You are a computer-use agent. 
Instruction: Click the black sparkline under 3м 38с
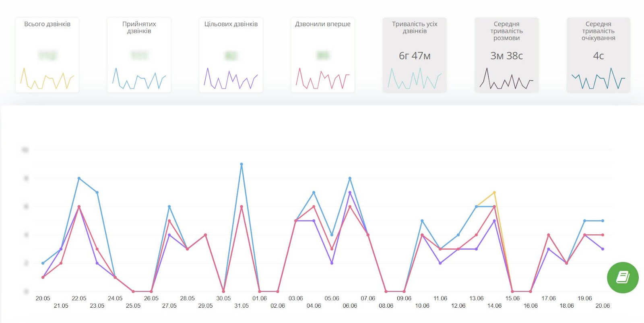(506, 78)
